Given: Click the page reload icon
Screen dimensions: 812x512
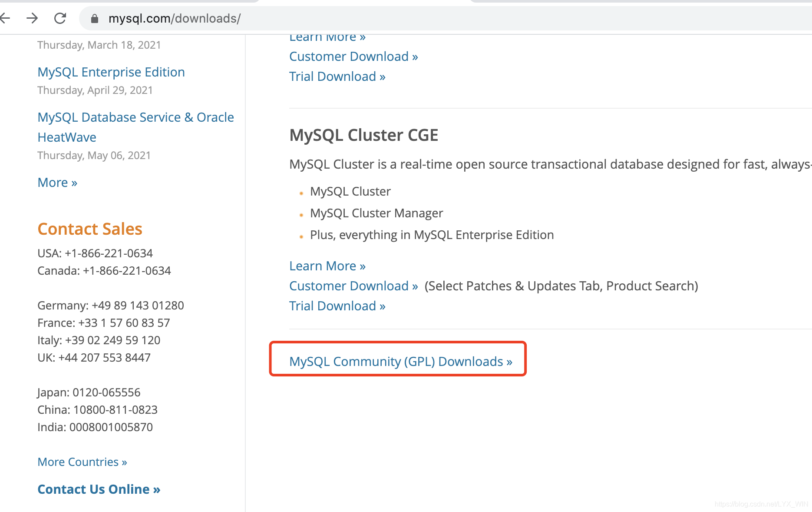Looking at the screenshot, I should click(60, 18).
